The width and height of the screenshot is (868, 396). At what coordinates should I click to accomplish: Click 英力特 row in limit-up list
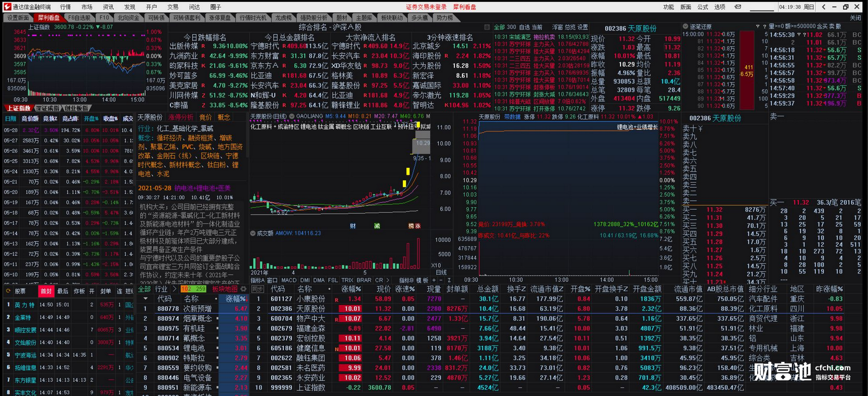68,304
